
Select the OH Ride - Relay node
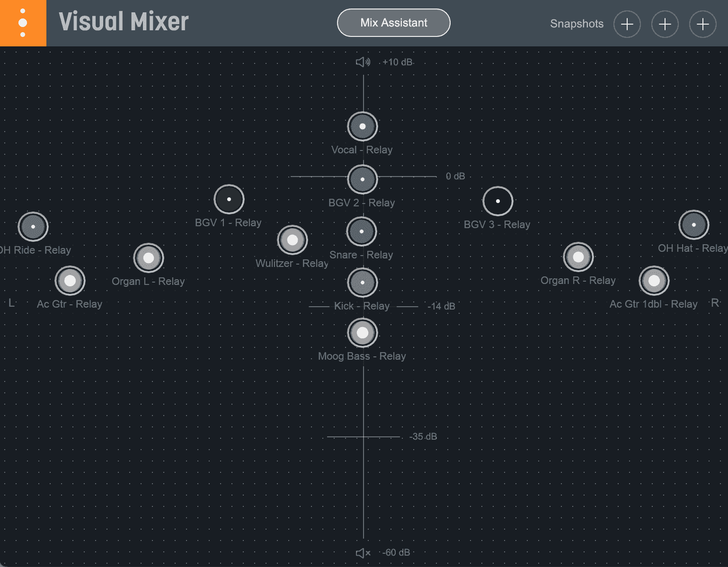[33, 227]
